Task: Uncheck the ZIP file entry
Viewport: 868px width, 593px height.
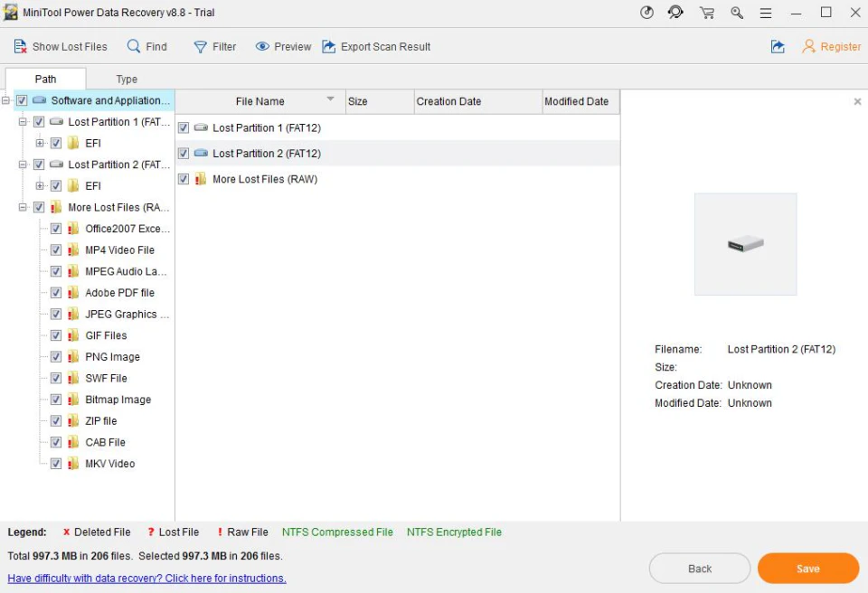Action: click(55, 420)
